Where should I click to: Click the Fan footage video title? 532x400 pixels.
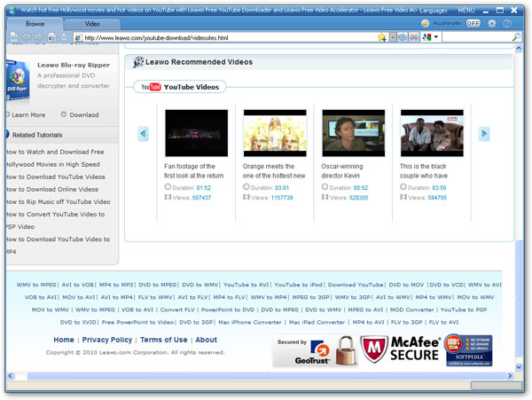[x=193, y=171]
